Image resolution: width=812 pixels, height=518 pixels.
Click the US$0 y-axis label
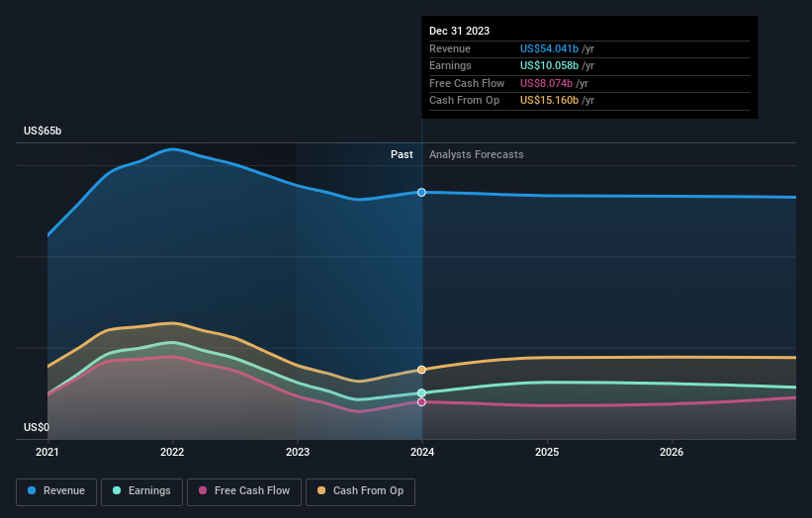[37, 427]
